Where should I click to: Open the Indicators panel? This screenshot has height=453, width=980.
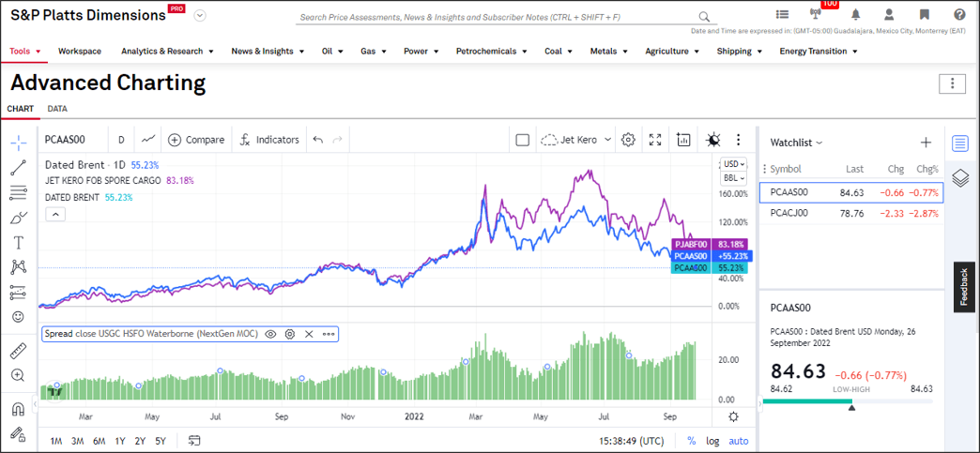click(269, 140)
